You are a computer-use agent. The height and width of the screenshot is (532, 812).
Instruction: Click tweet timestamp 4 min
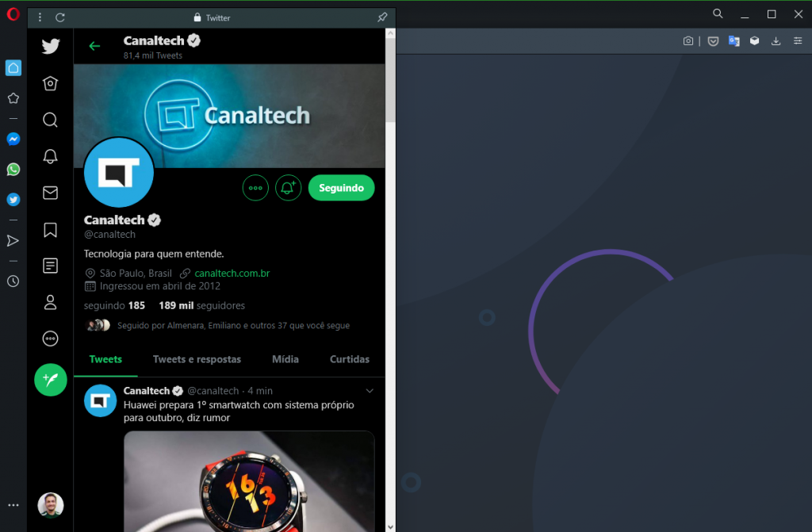pyautogui.click(x=260, y=391)
